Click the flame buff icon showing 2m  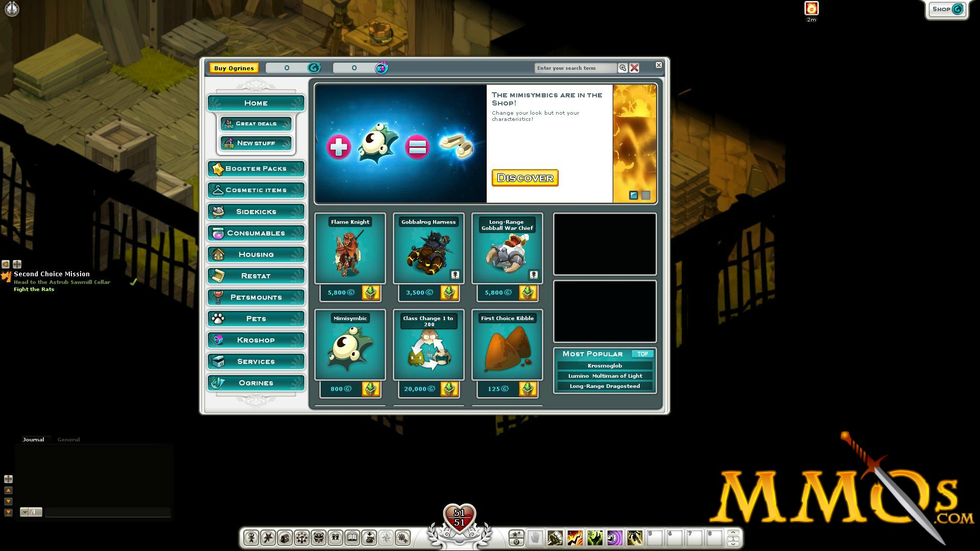(x=811, y=8)
